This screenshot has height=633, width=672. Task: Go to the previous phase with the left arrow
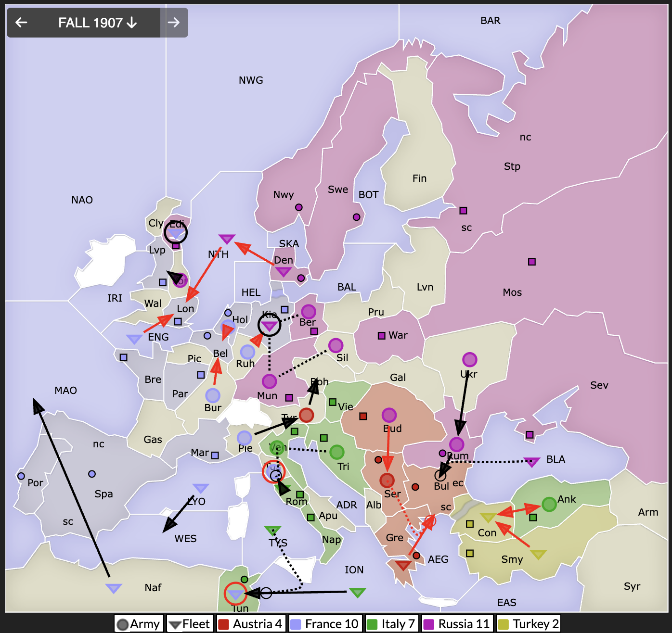21,22
